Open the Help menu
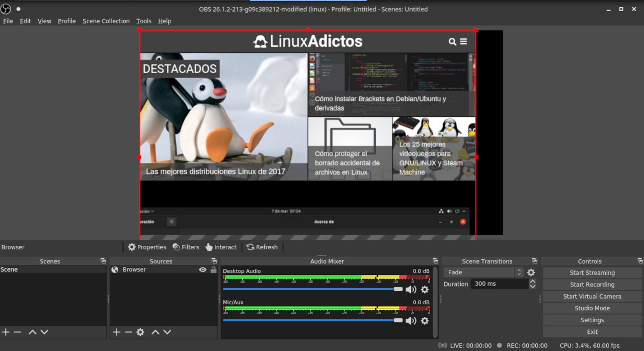The image size is (644, 351). coord(165,21)
